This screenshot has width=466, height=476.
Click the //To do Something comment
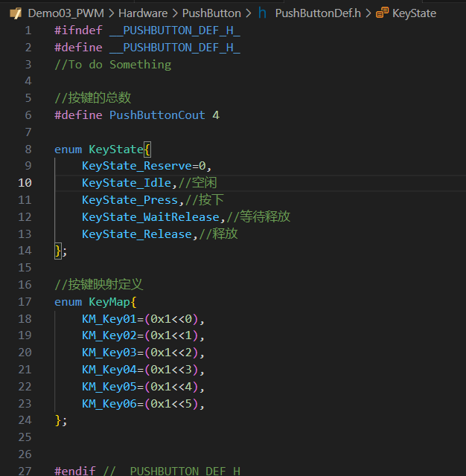point(112,65)
